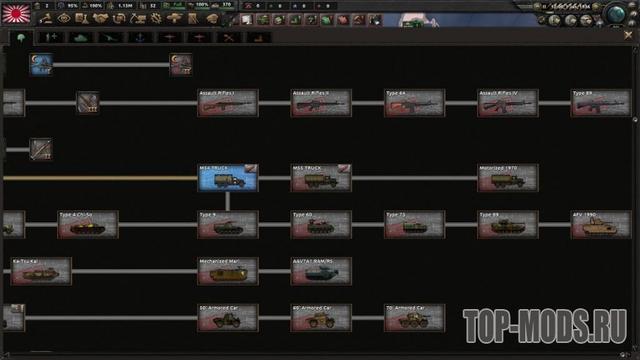
Task: Select the Motorized 1970 technology
Action: click(x=508, y=178)
